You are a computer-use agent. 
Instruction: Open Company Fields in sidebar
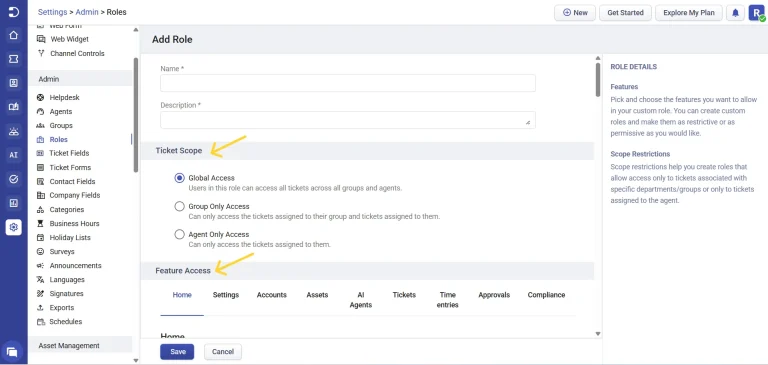click(x=74, y=195)
